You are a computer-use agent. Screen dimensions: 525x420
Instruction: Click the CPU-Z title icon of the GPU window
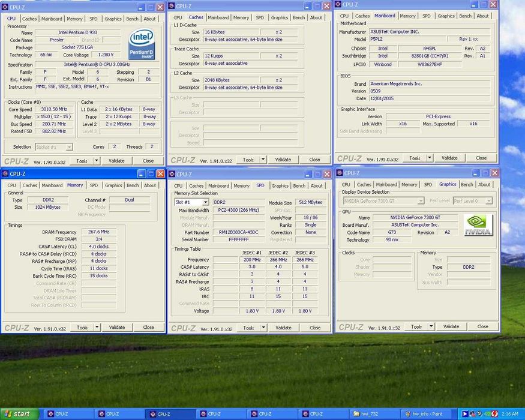(x=340, y=173)
